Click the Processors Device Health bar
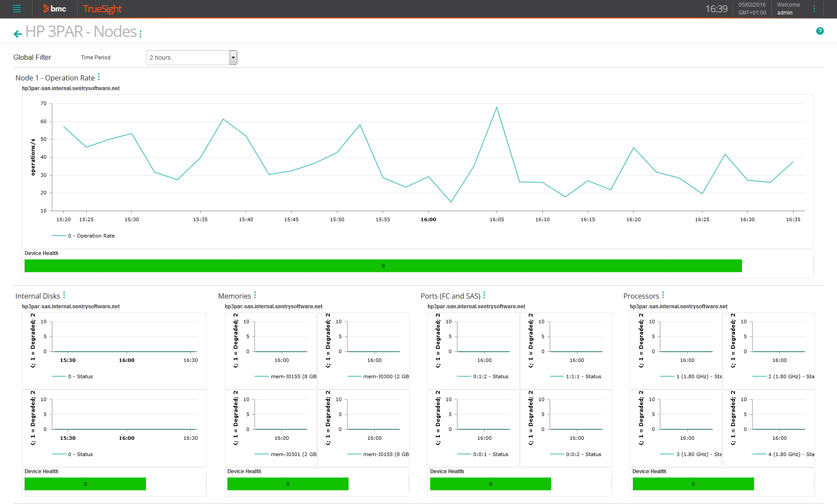This screenshot has height=504, width=837. 693,484
